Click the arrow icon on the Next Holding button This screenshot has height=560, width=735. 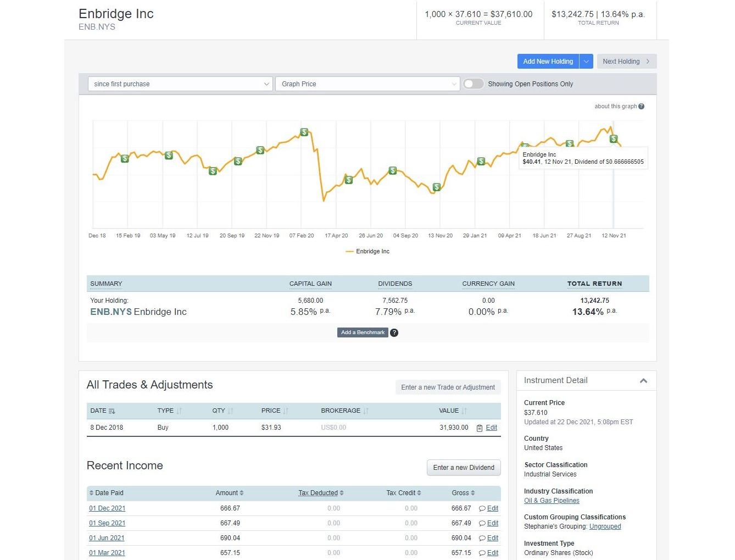648,62
